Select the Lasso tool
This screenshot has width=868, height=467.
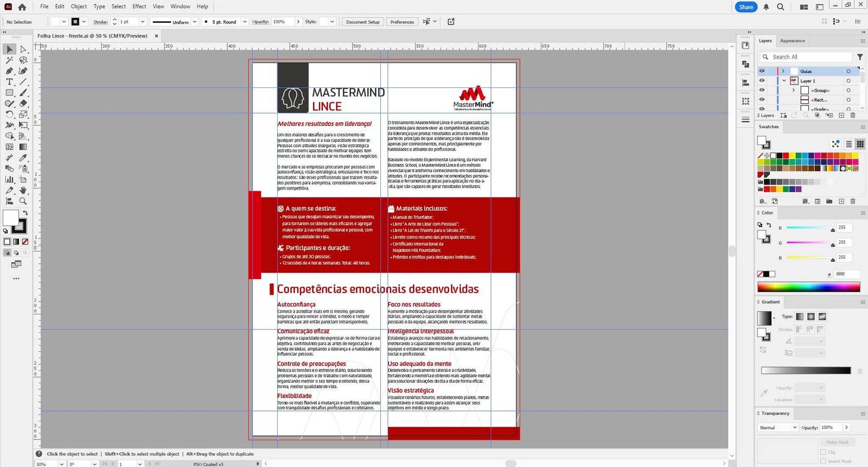[x=23, y=60]
